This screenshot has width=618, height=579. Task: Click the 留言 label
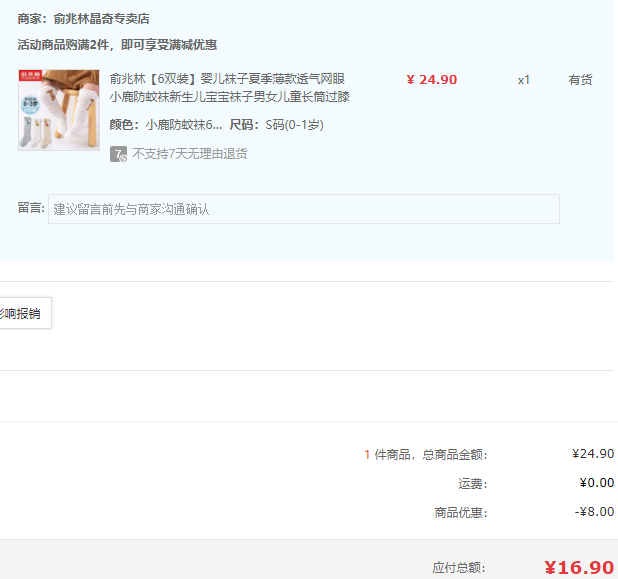31,208
